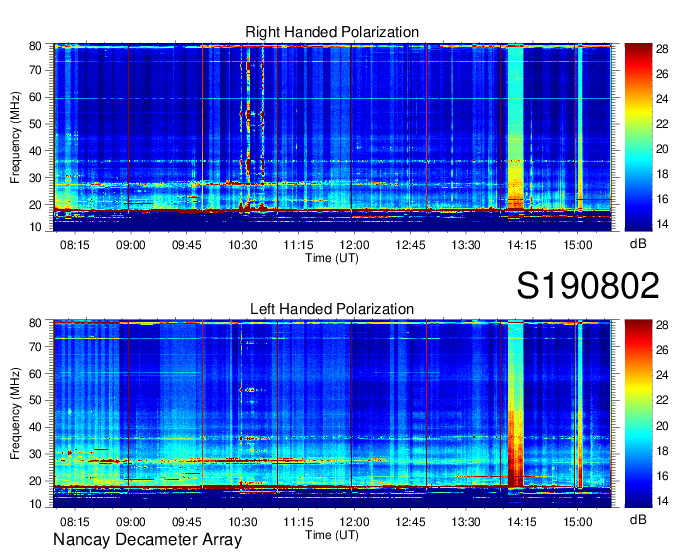Click the left-handed plot's dB color bar
Screen dimensions: 680x552
pyautogui.click(x=638, y=414)
